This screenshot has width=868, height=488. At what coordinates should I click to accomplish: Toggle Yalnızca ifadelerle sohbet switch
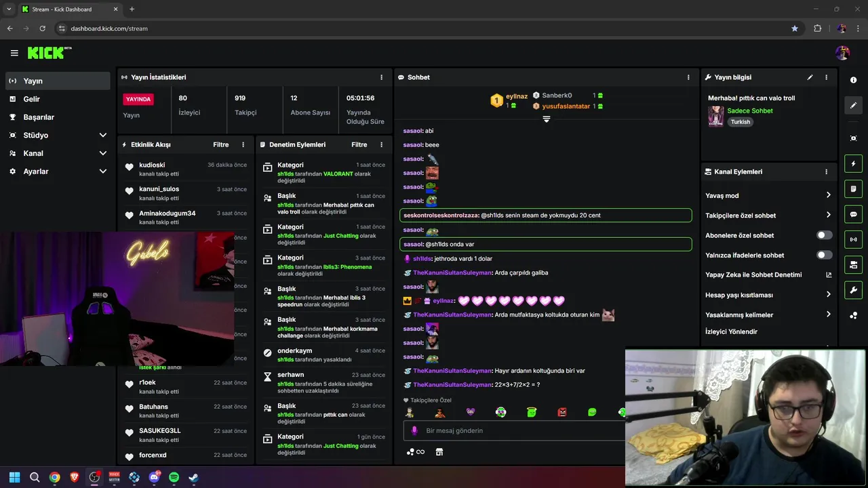[824, 255]
